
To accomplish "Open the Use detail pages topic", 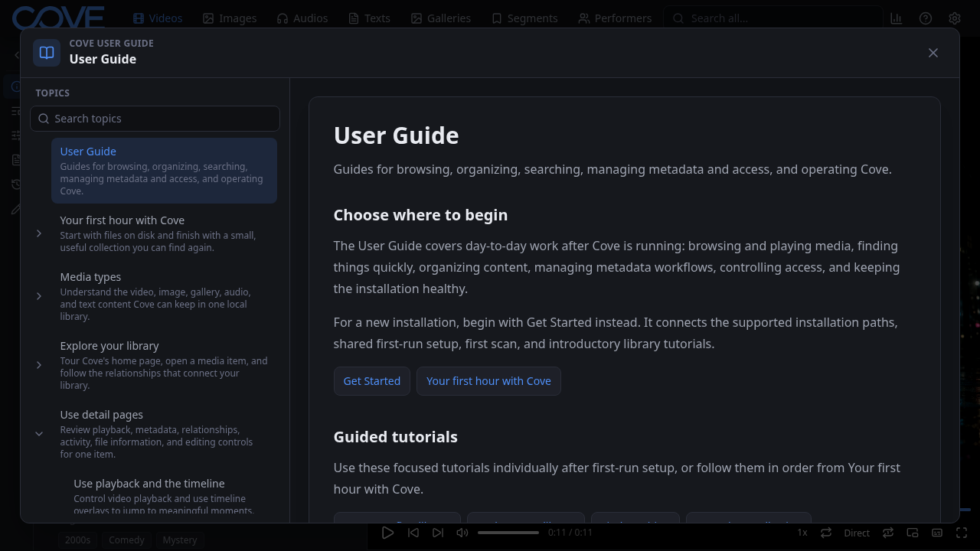I will pos(164,434).
